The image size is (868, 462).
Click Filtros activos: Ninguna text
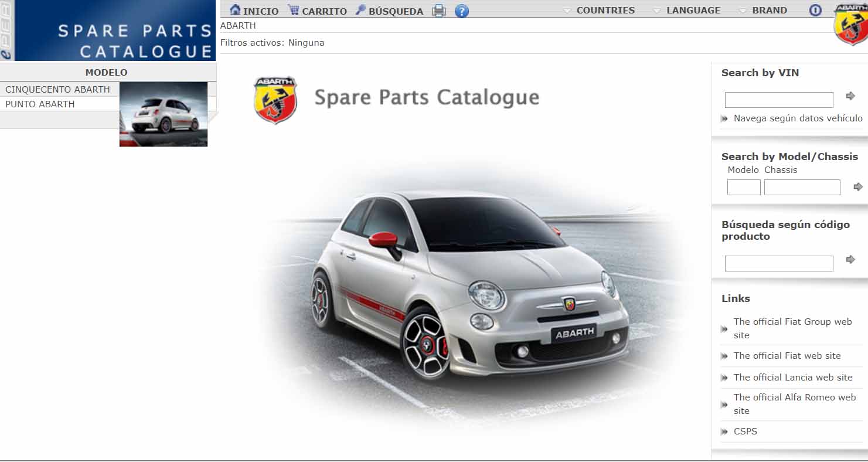pyautogui.click(x=272, y=43)
